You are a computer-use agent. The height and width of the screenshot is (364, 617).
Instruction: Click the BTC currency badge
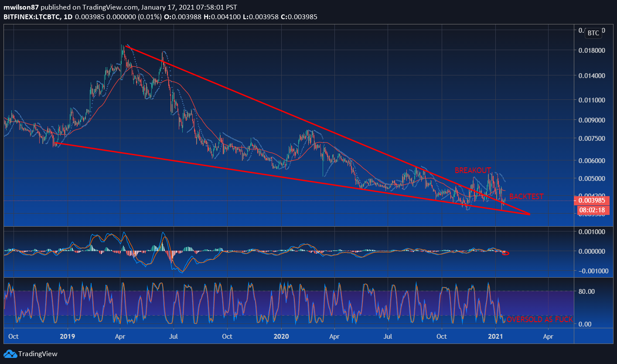(x=593, y=33)
